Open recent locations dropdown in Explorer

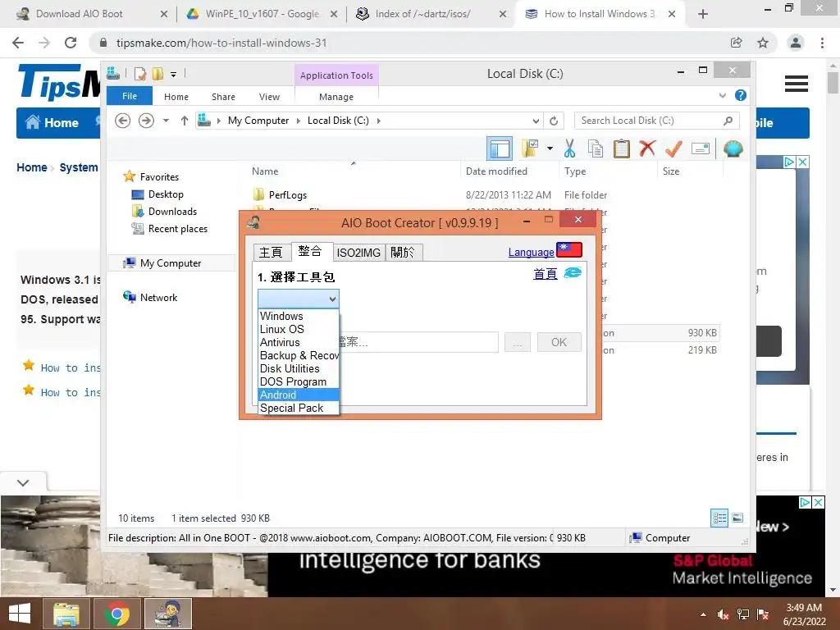[x=166, y=121]
